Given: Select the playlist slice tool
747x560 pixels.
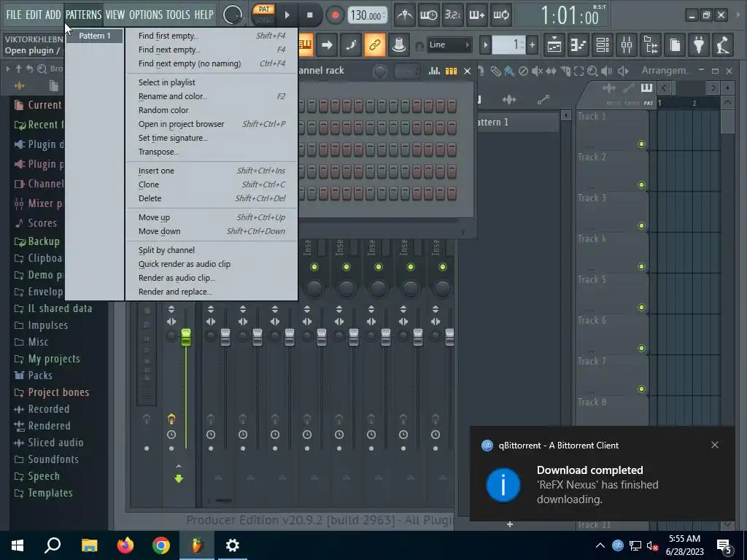Looking at the screenshot, I should click(565, 71).
